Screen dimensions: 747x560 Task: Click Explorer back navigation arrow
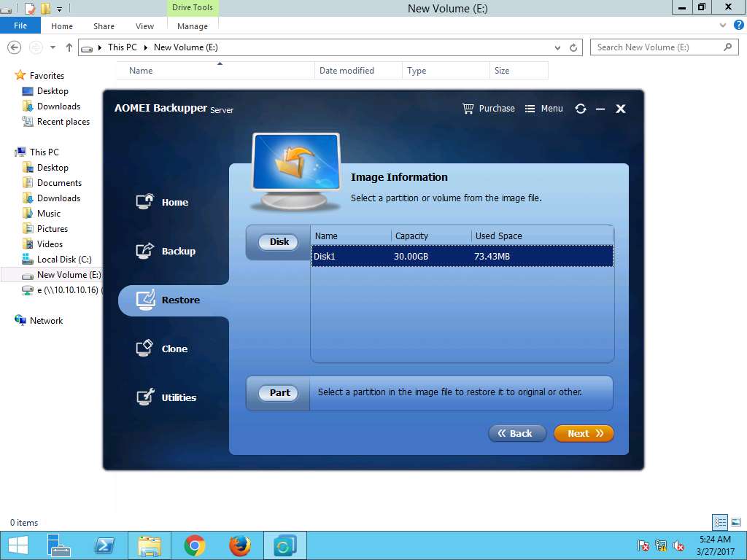15,47
